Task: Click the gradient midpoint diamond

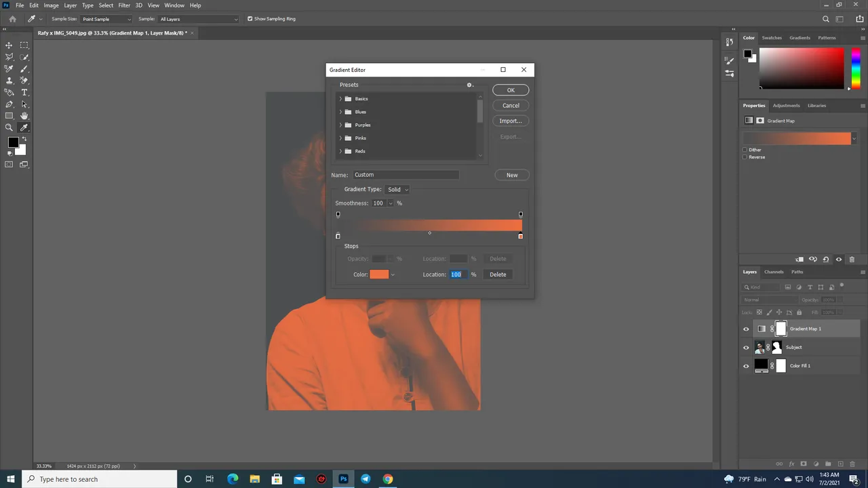Action: [x=429, y=233]
